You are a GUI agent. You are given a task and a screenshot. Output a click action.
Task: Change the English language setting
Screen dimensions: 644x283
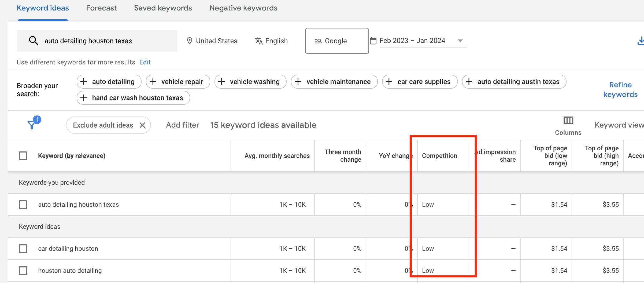pyautogui.click(x=271, y=41)
